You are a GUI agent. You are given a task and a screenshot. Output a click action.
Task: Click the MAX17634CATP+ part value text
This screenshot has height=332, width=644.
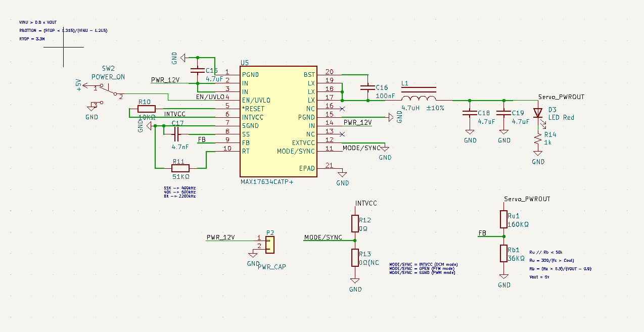coord(267,181)
